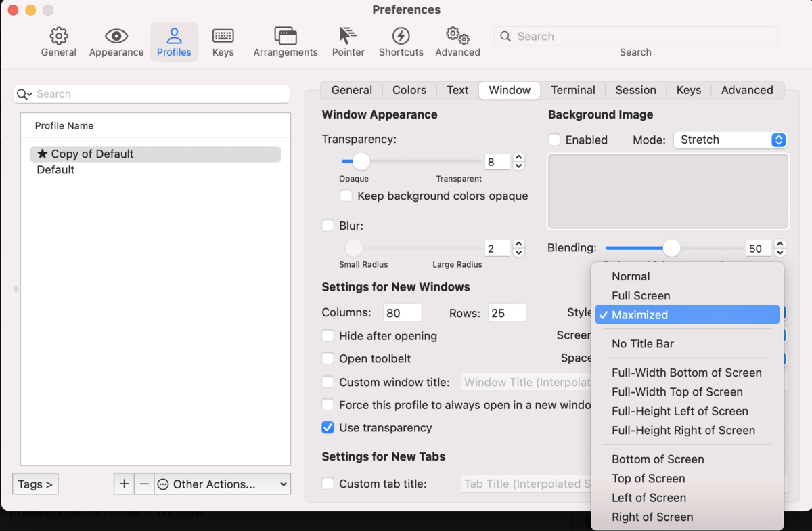Open the Appearance preferences pane
The image size is (812, 531).
point(116,42)
